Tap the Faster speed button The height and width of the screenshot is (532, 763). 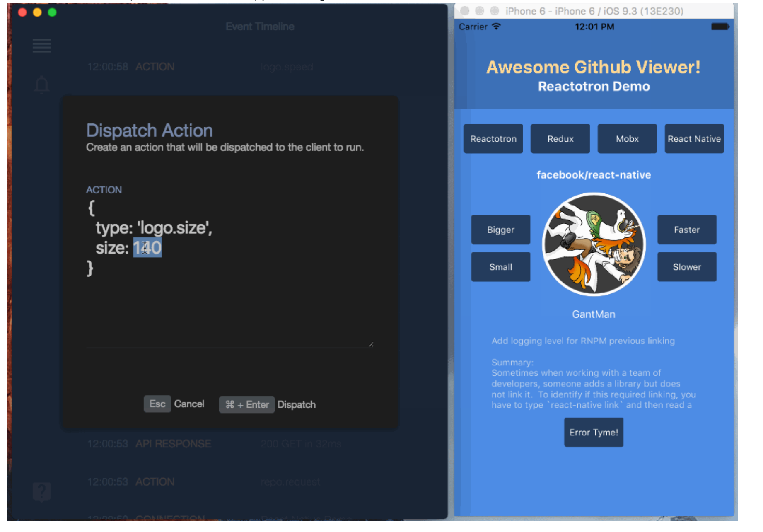(x=687, y=230)
